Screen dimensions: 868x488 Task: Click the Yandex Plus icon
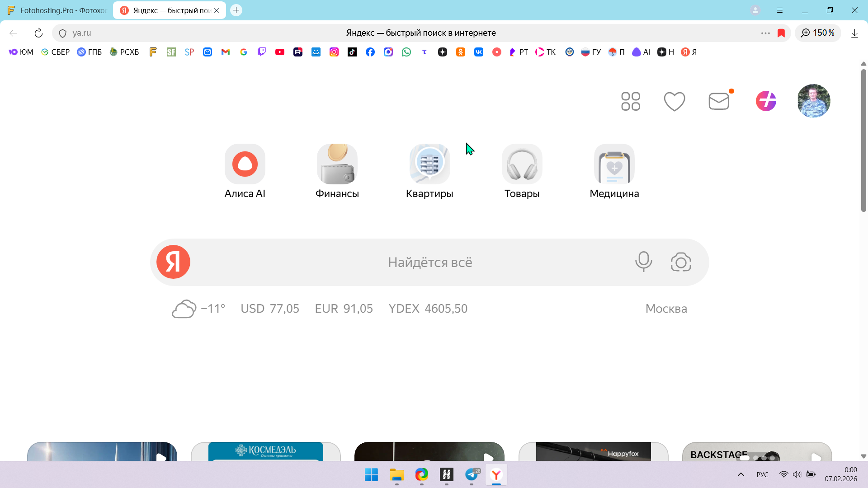tap(766, 101)
